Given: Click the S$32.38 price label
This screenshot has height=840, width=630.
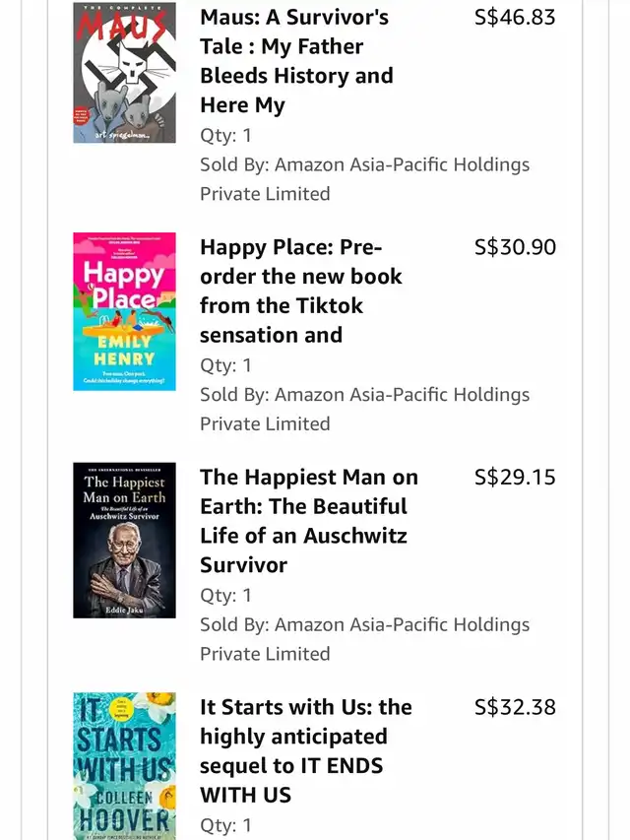Looking at the screenshot, I should [515, 707].
